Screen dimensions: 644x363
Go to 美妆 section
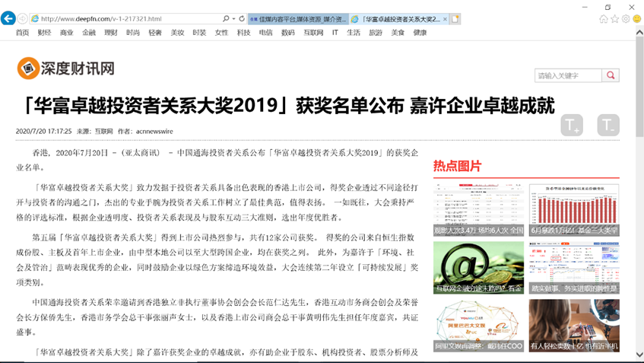[177, 33]
